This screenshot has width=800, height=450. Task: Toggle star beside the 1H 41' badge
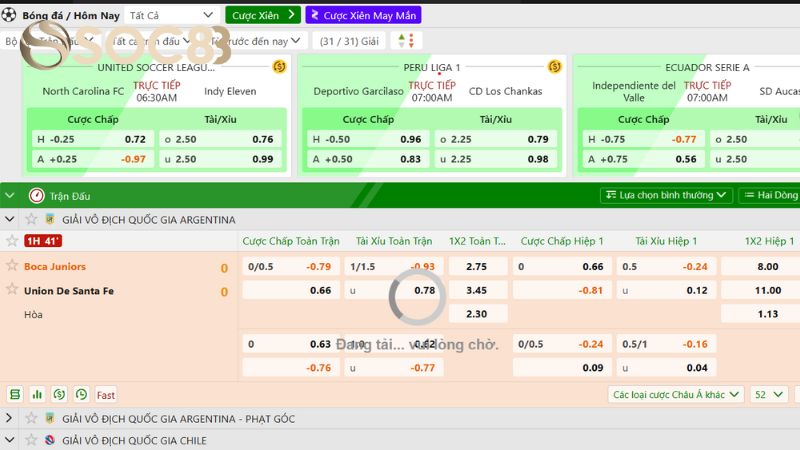point(12,241)
